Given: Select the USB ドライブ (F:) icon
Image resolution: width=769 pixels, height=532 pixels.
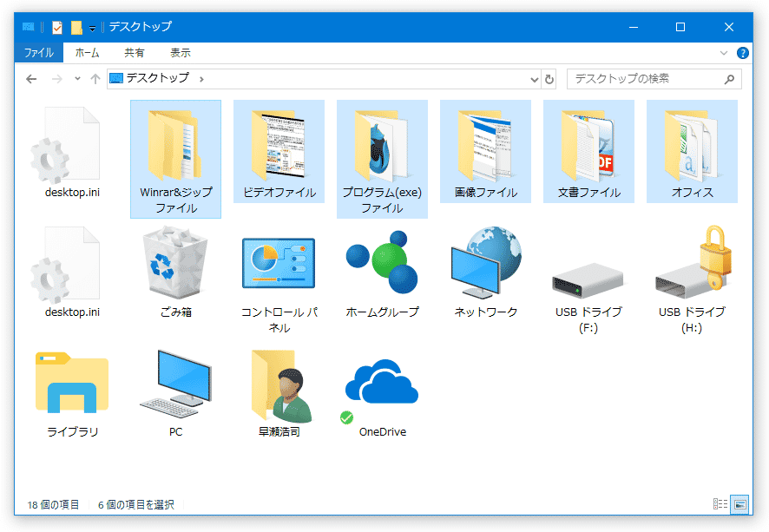Looking at the screenshot, I should click(588, 280).
